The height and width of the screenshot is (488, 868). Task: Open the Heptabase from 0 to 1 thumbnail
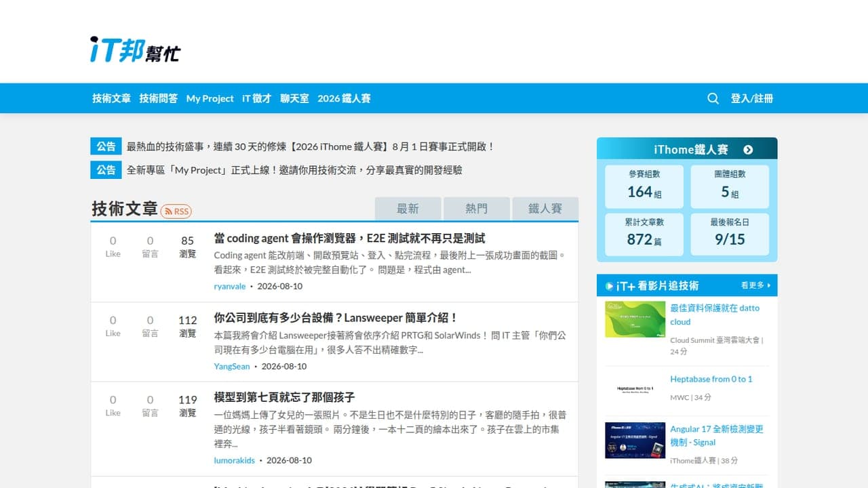click(635, 390)
